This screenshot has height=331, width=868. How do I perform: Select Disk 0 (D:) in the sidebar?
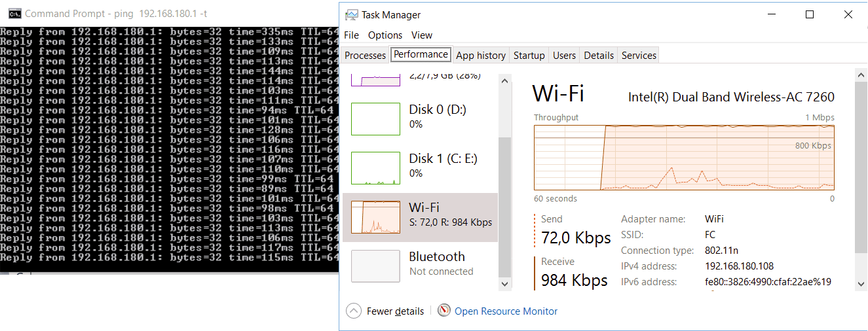[420, 119]
